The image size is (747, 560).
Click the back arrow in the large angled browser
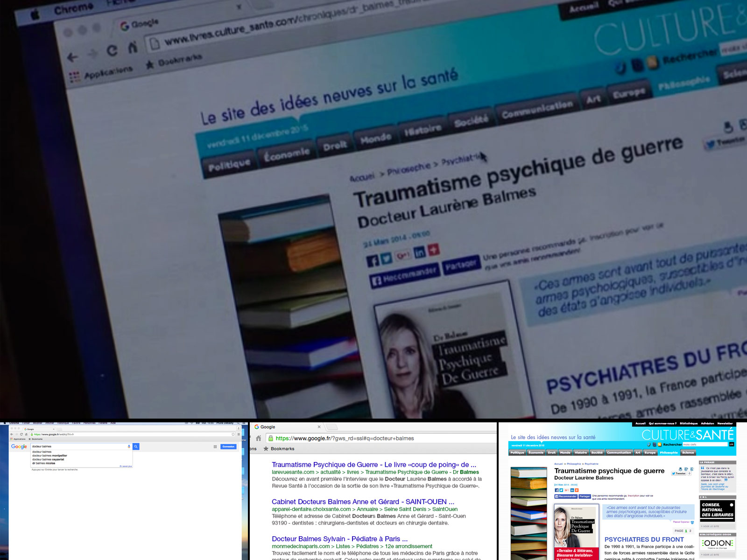[72, 57]
